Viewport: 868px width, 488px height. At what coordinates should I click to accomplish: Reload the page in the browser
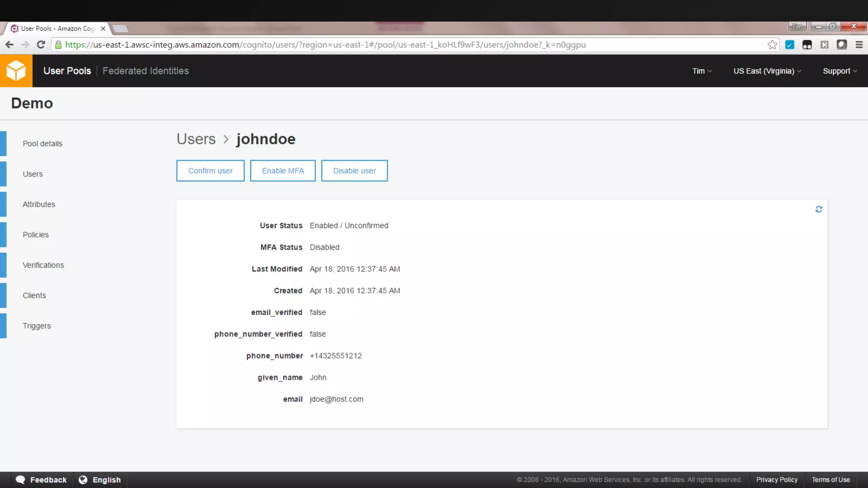(x=41, y=45)
